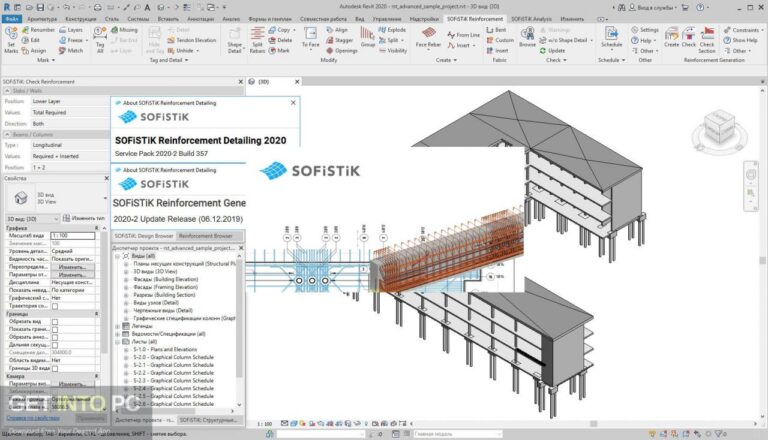Screen dimensions: 768x440
Task: Select 3D виды (3D View) tree item
Action: 155,271
